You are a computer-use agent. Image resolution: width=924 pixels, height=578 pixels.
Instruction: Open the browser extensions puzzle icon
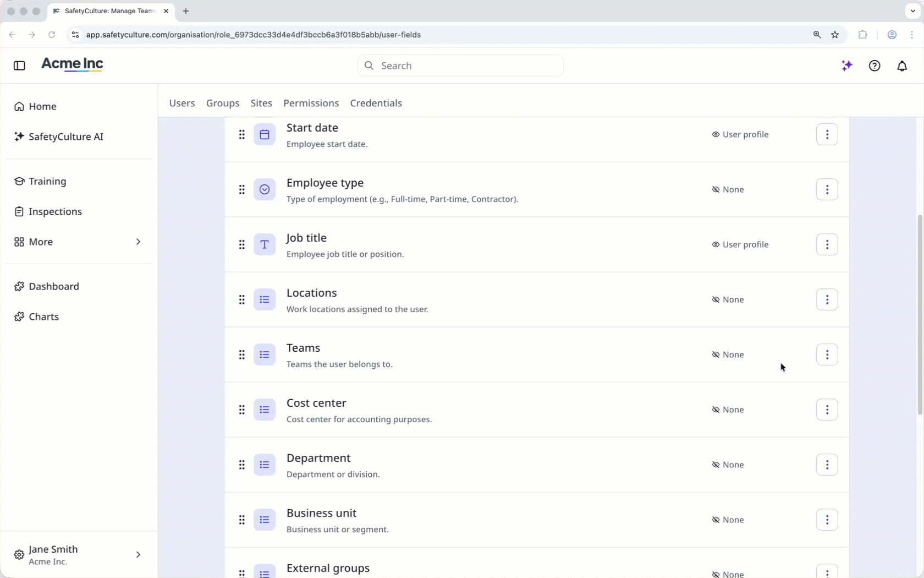(862, 35)
